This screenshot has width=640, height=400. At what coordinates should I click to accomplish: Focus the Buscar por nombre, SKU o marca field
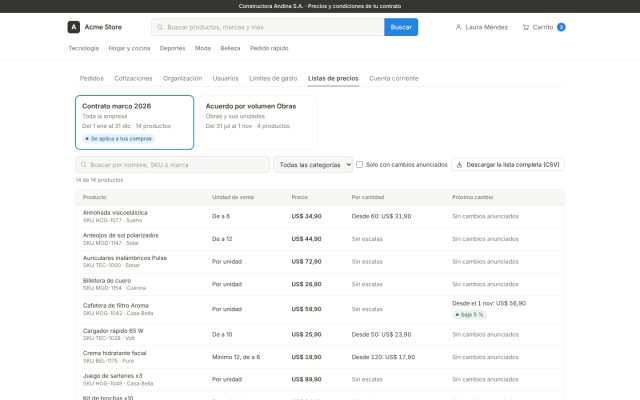tap(172, 164)
